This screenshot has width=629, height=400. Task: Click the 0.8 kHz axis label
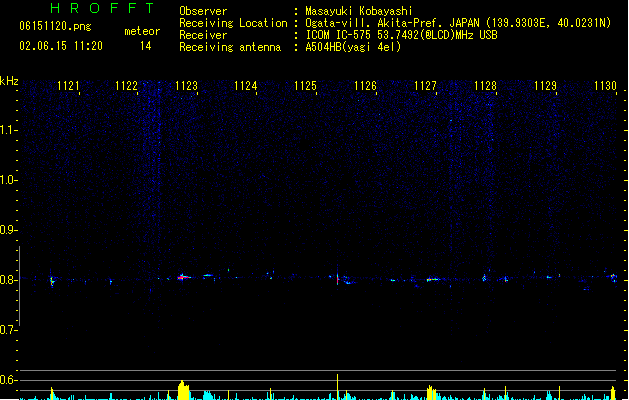(8, 280)
